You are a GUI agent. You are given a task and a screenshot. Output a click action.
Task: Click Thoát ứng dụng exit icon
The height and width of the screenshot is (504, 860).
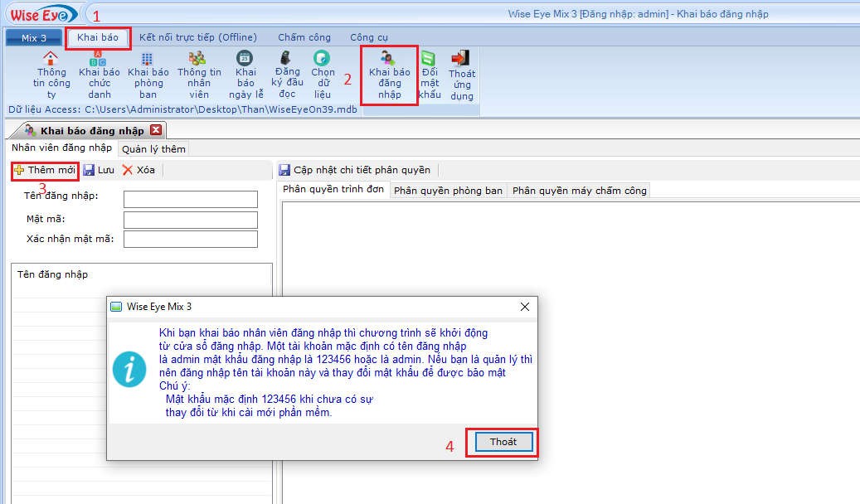pos(460,59)
